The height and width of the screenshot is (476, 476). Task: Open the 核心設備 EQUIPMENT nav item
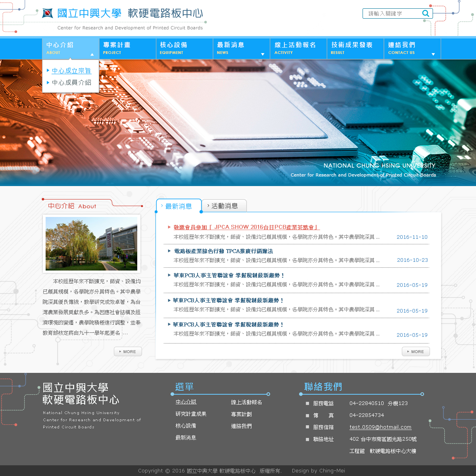(184, 48)
